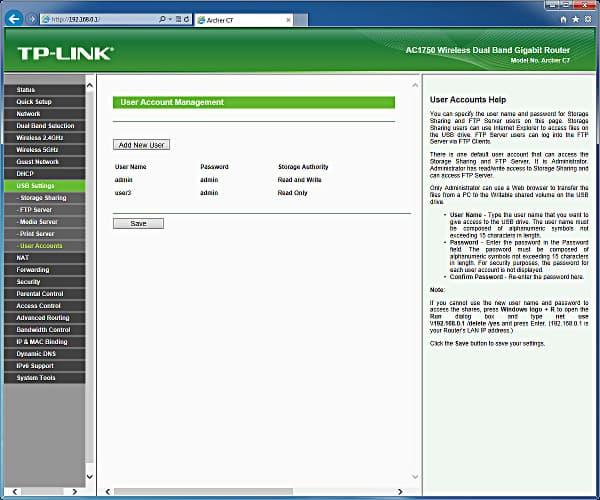Open the favorites star icon
600x500 pixels.
coord(576,19)
